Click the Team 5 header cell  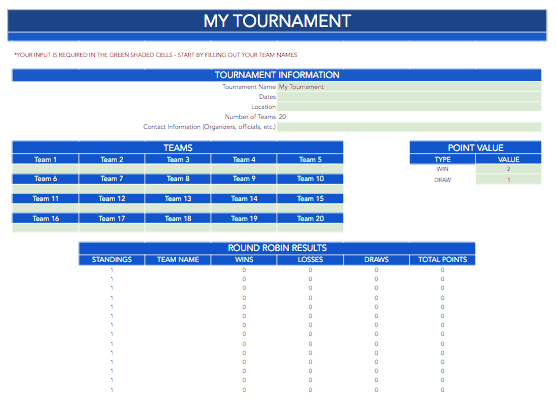(310, 160)
